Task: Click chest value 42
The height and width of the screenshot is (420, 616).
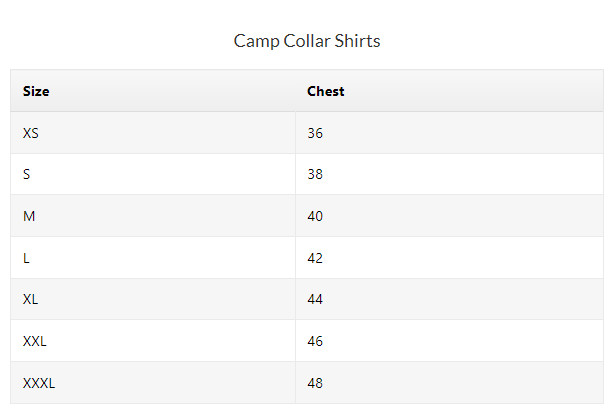Action: pos(315,258)
